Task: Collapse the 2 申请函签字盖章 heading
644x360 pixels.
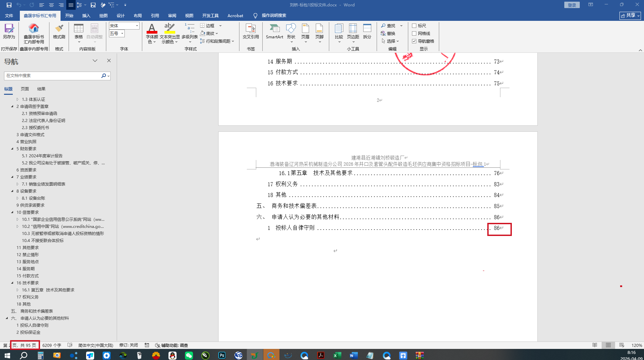Action: pyautogui.click(x=12, y=107)
